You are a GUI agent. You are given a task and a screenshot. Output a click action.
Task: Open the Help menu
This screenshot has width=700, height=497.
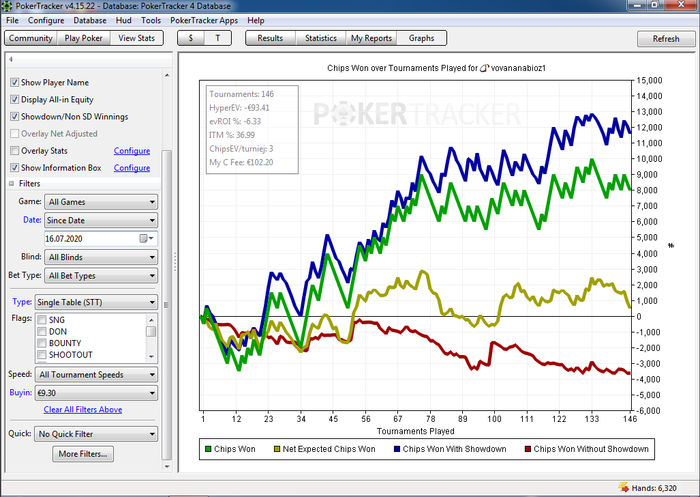click(256, 21)
